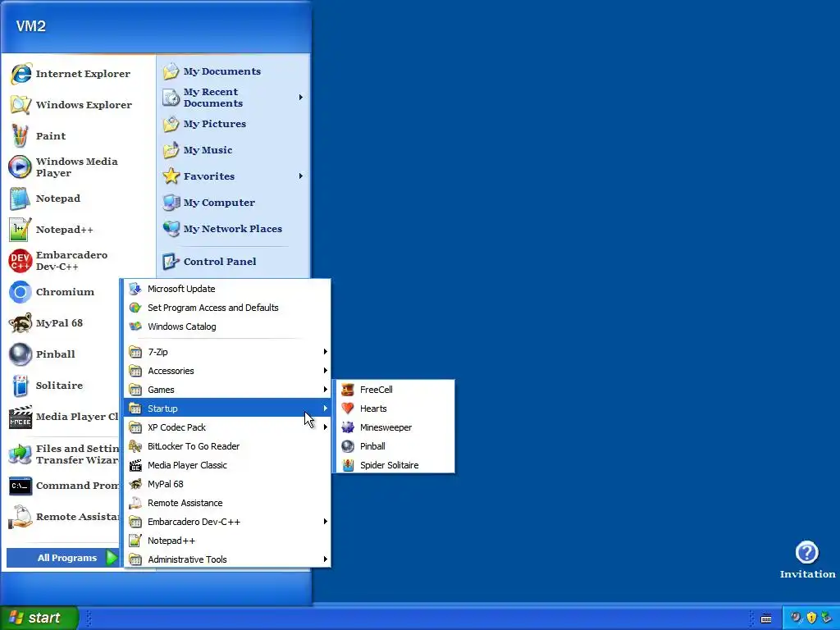Open Notepad++ in the All Programs list
840x630 pixels.
point(227,541)
